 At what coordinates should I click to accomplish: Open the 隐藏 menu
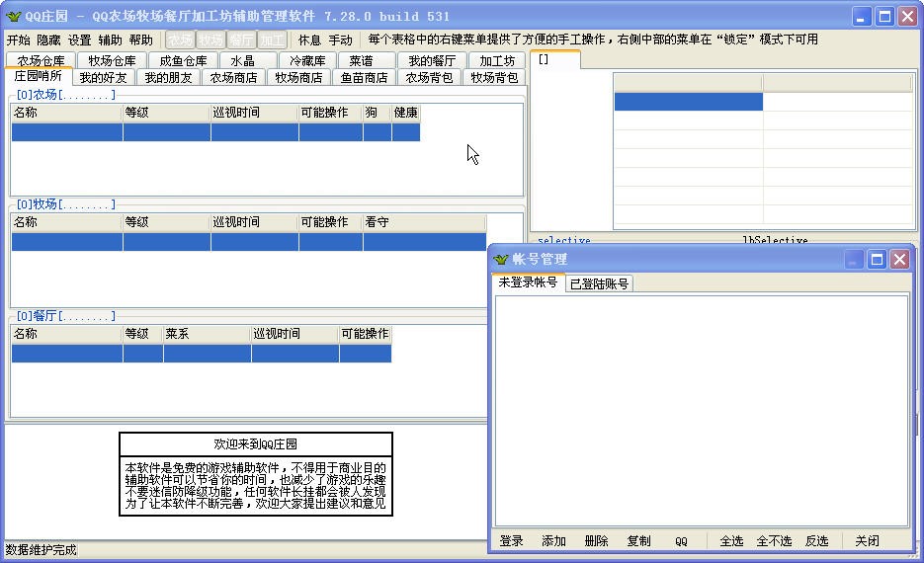tap(48, 40)
